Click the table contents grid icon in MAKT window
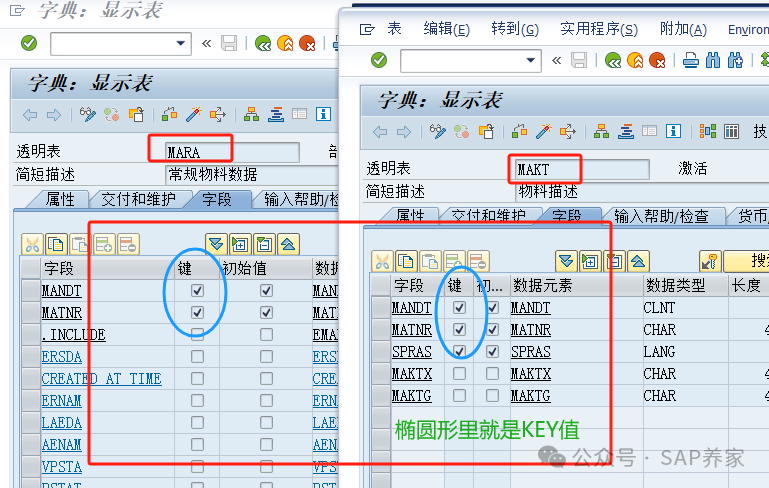This screenshot has height=488, width=769. point(731,131)
